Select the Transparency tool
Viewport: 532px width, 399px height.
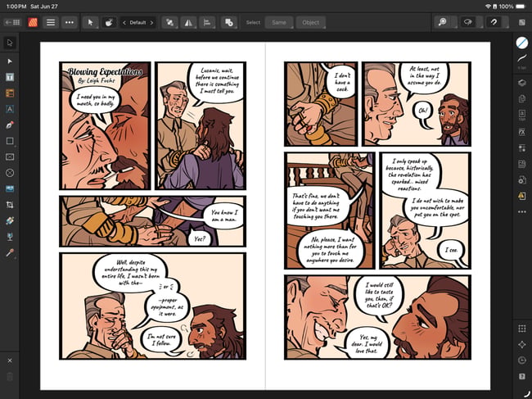click(x=10, y=237)
